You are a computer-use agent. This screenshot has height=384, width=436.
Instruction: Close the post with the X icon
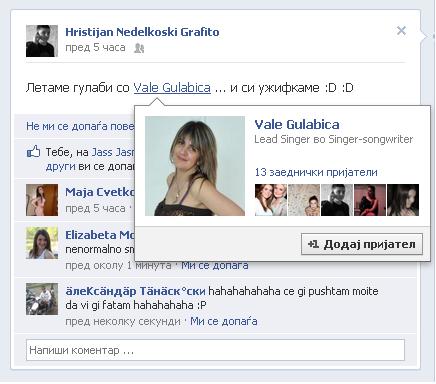coord(401,31)
